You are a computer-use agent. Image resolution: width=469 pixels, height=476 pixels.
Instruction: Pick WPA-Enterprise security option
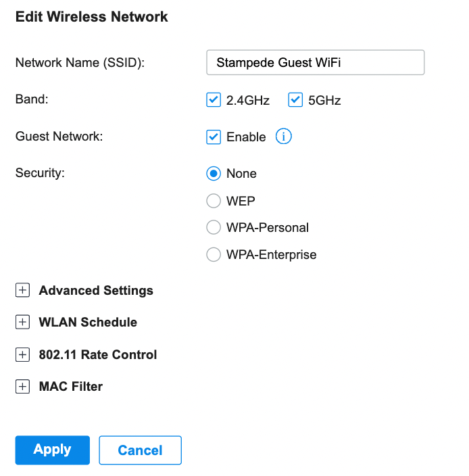214,254
